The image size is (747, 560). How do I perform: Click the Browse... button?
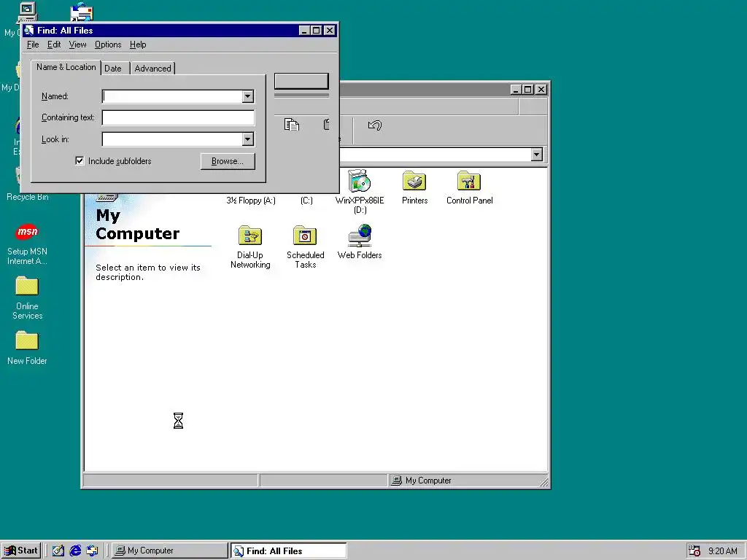pyautogui.click(x=228, y=161)
